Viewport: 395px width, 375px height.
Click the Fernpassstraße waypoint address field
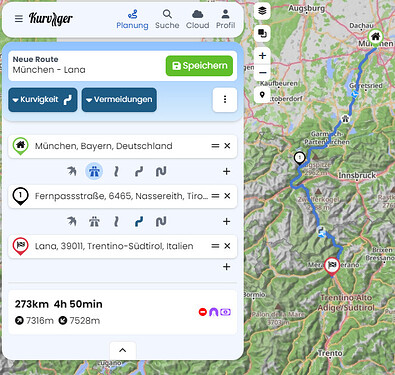tap(121, 196)
